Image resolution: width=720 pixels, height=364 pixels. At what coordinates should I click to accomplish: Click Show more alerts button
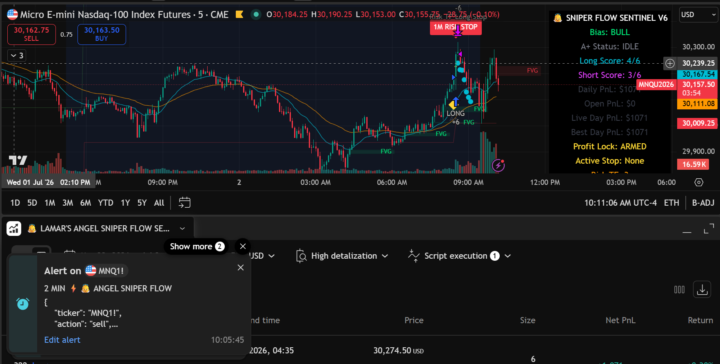point(197,246)
